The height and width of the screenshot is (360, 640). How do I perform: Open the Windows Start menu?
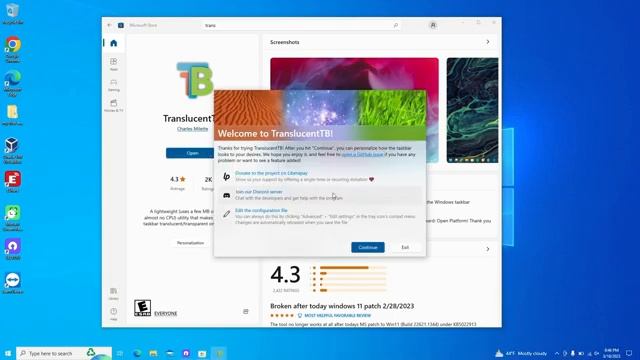(8, 353)
